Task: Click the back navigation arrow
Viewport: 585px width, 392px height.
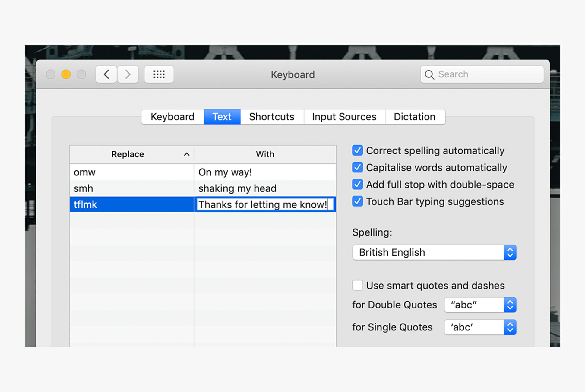Action: pos(106,74)
